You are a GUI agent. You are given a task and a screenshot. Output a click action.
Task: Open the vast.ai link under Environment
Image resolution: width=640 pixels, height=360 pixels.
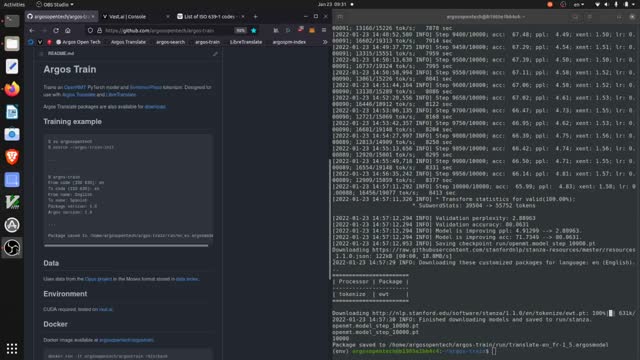click(105, 309)
